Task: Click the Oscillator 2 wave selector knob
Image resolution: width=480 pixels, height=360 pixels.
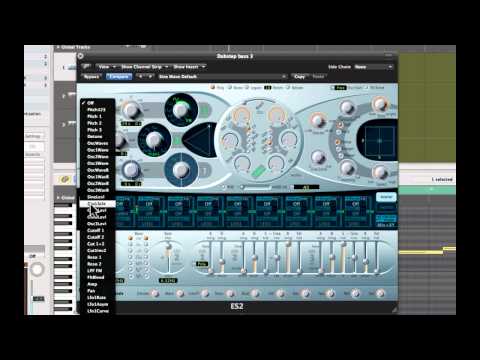Action: 154,140
